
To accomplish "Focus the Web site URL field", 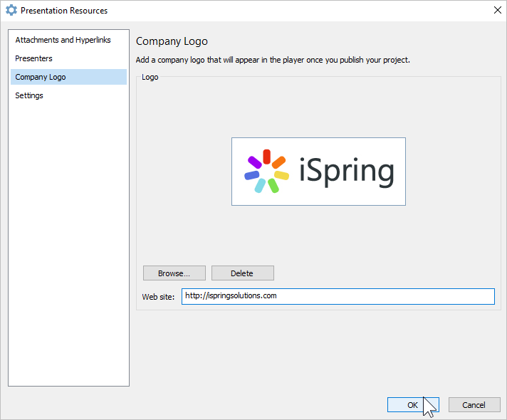I will click(338, 296).
